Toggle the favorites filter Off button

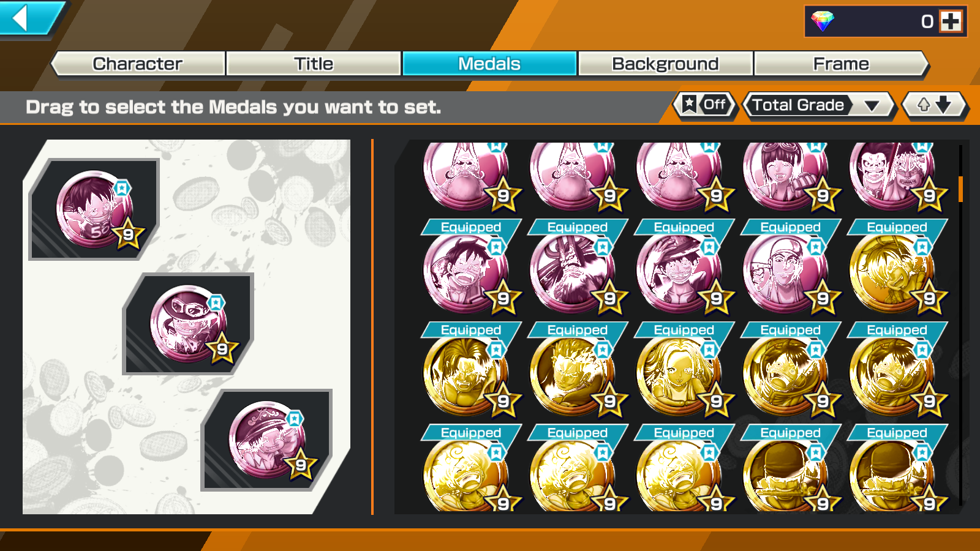pos(705,105)
